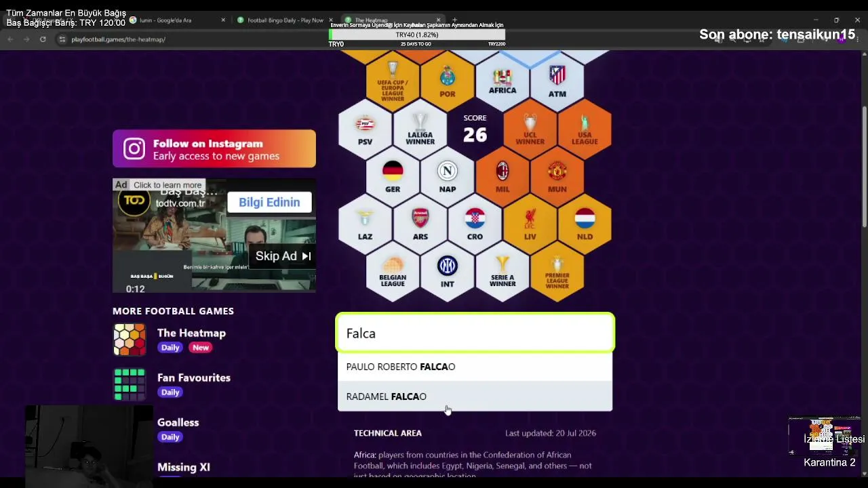
Task: Select the LIV Liverpool hexagon
Action: [x=530, y=224]
